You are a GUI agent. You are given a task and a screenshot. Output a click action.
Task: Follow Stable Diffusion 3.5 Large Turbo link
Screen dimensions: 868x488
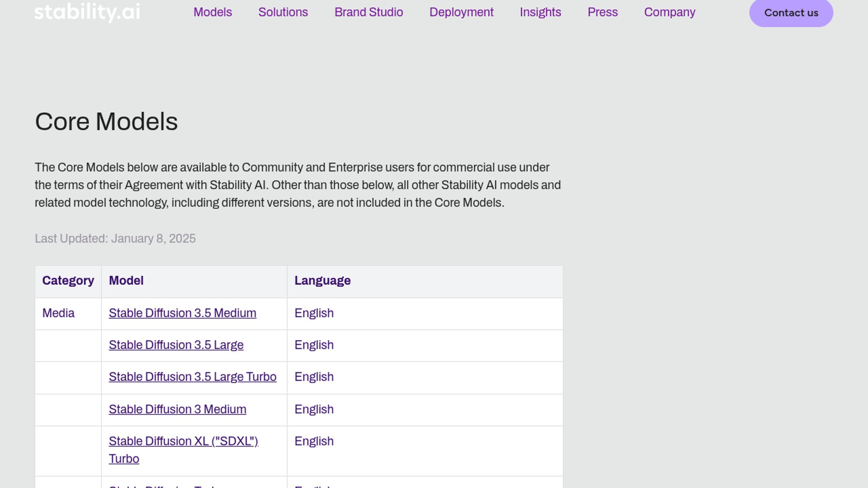click(192, 377)
